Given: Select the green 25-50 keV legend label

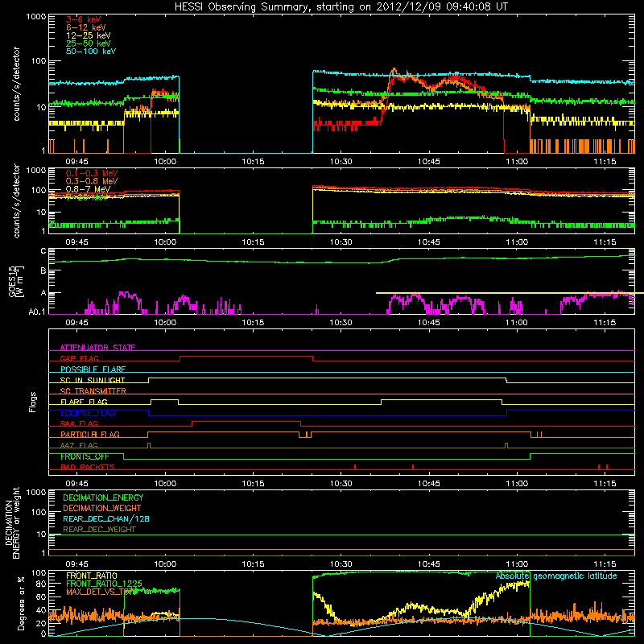Looking at the screenshot, I should tap(88, 43).
